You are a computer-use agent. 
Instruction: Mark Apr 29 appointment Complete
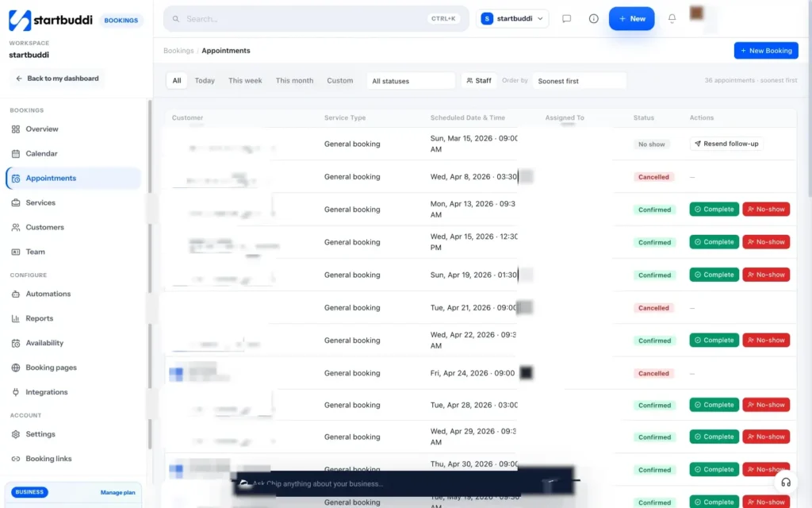point(714,437)
